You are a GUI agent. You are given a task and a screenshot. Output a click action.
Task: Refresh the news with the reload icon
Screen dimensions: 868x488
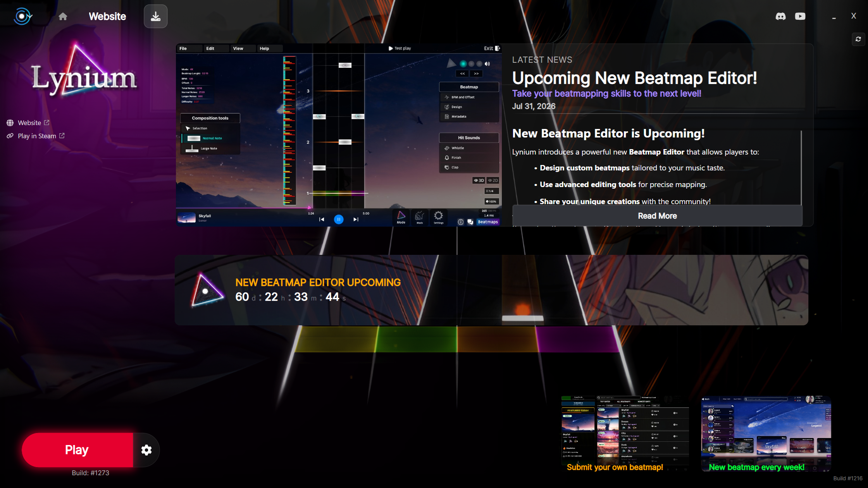(858, 39)
